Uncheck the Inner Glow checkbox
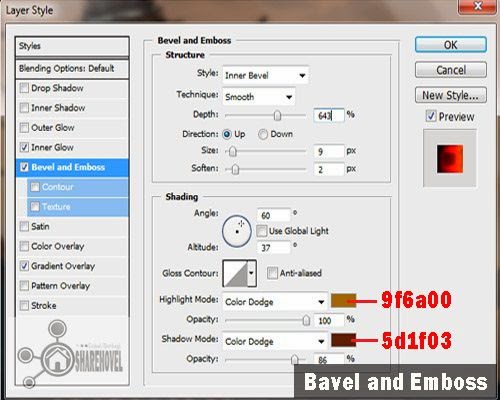 pos(24,147)
